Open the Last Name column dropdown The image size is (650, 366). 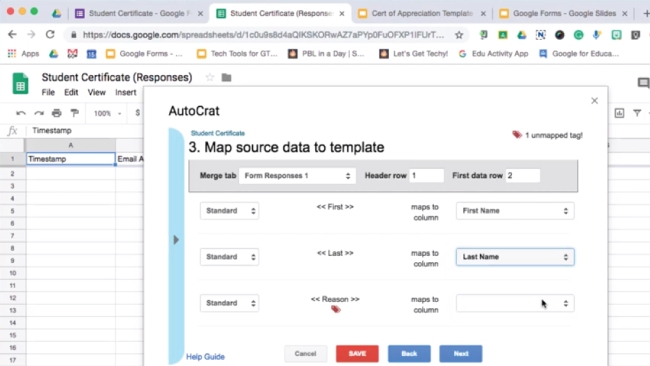[x=515, y=257]
